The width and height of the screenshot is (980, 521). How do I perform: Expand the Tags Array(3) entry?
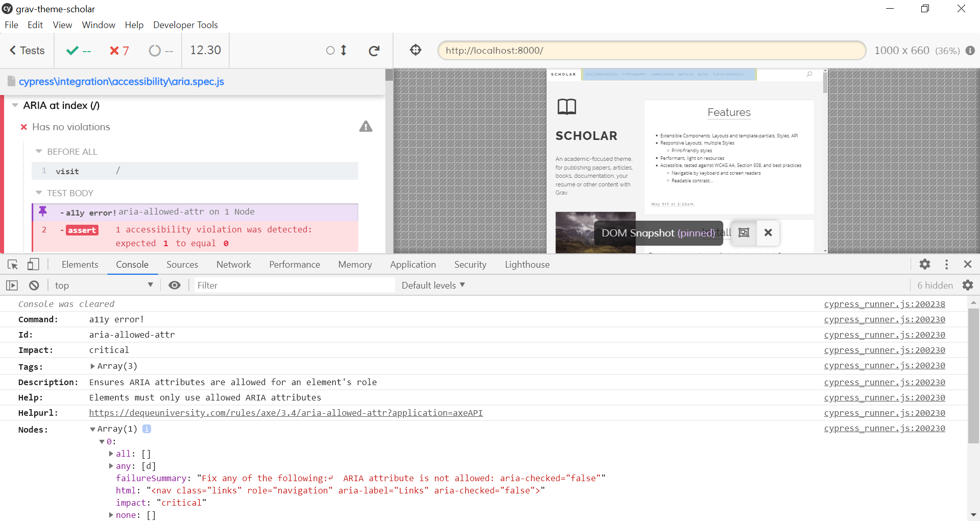coord(93,366)
